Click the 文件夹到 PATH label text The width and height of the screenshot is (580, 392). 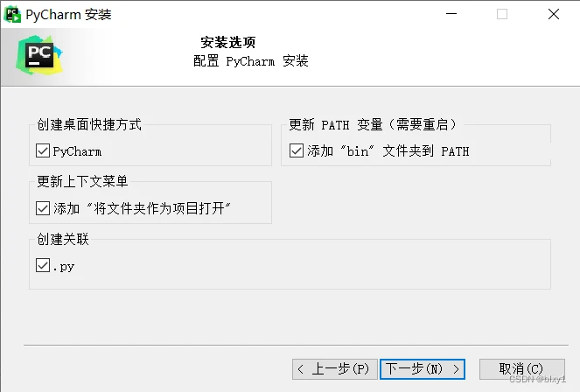pyautogui.click(x=426, y=150)
